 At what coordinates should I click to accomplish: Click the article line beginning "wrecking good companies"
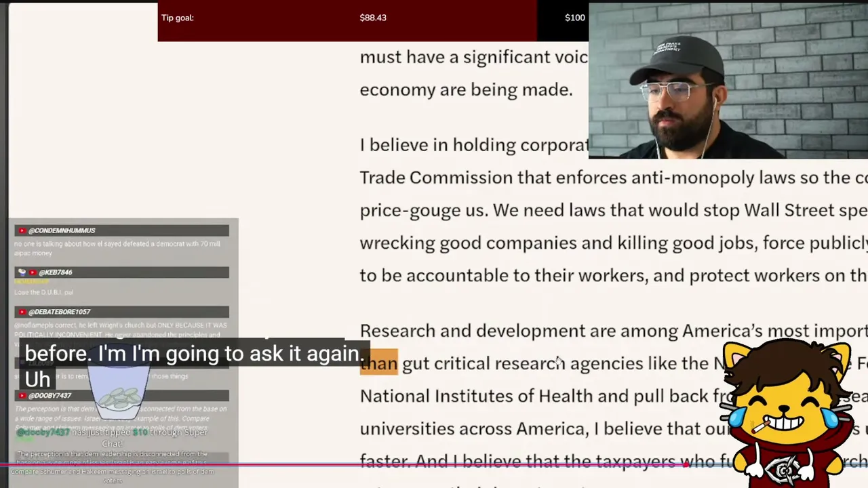click(614, 243)
